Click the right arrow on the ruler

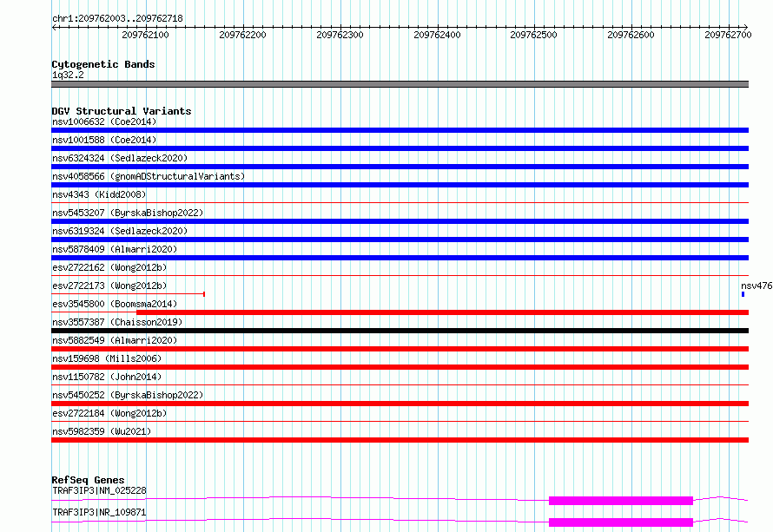pyautogui.click(x=746, y=27)
